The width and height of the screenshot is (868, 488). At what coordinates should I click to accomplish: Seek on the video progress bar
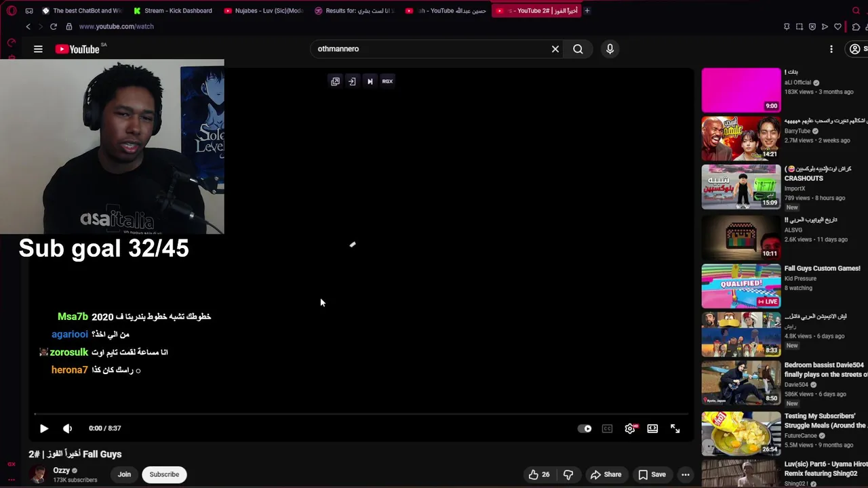click(x=361, y=413)
